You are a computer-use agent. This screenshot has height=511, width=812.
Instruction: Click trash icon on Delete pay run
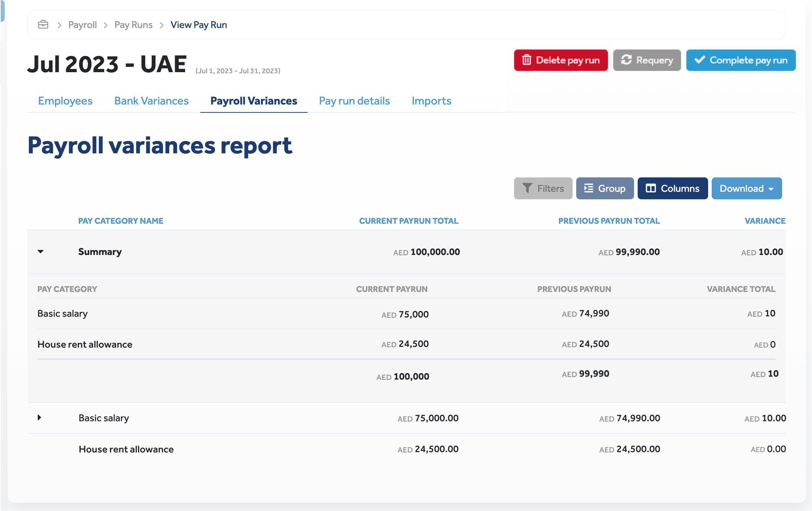526,60
